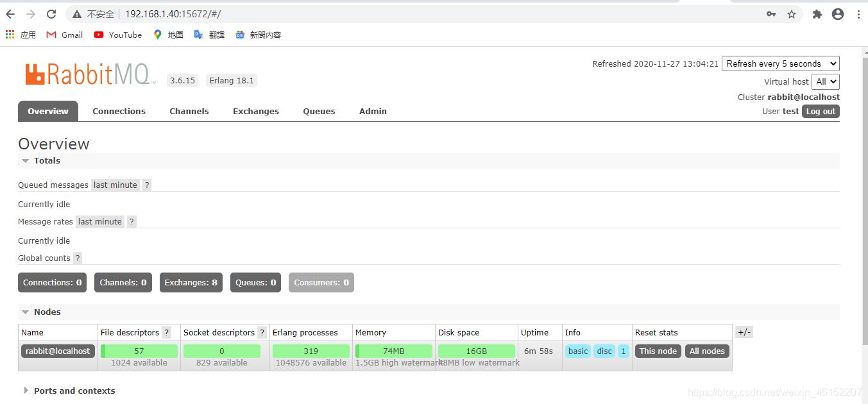Click the Cluster rabbit@localhost text
Screen dimensions: 868x404
[x=788, y=97]
